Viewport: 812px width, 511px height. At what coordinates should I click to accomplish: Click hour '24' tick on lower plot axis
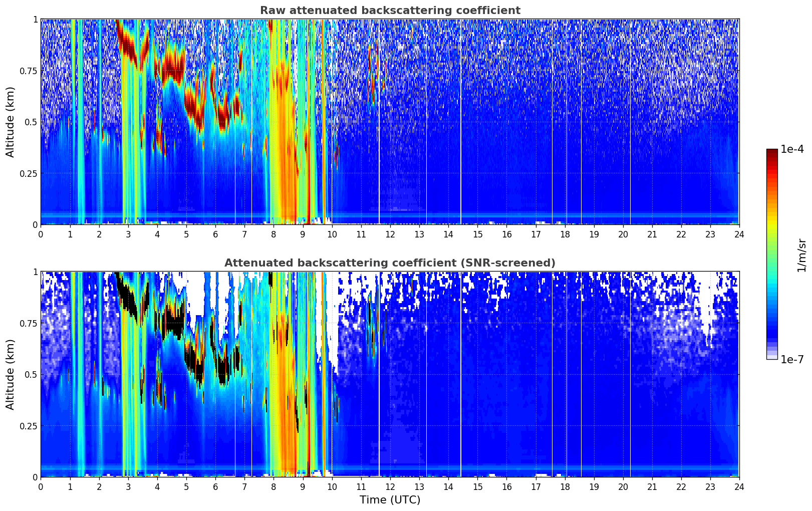click(x=739, y=486)
